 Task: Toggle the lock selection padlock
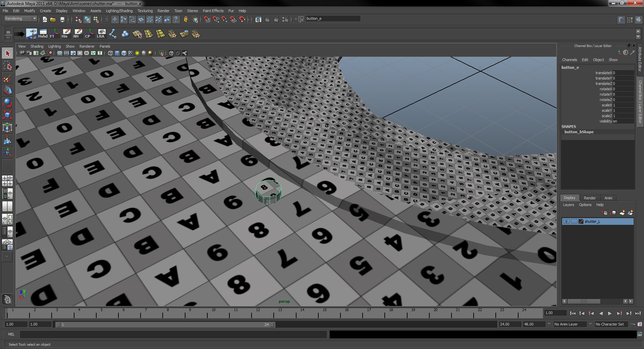185,19
